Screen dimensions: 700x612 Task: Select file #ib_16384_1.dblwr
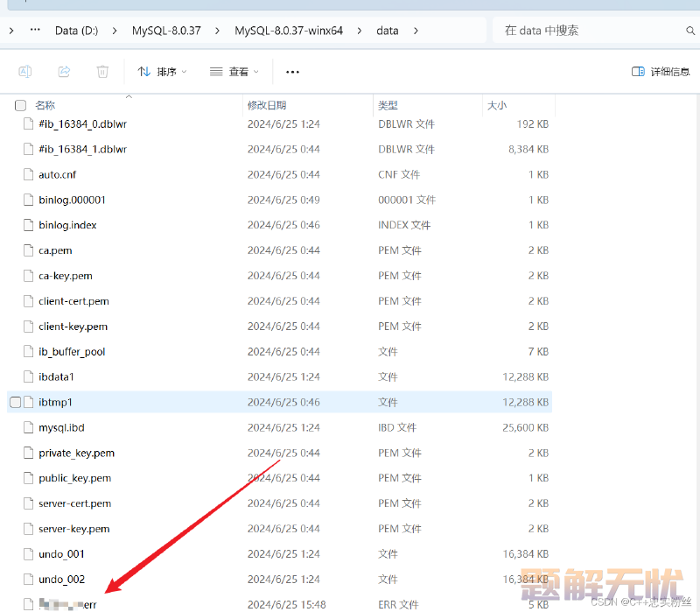(x=82, y=149)
